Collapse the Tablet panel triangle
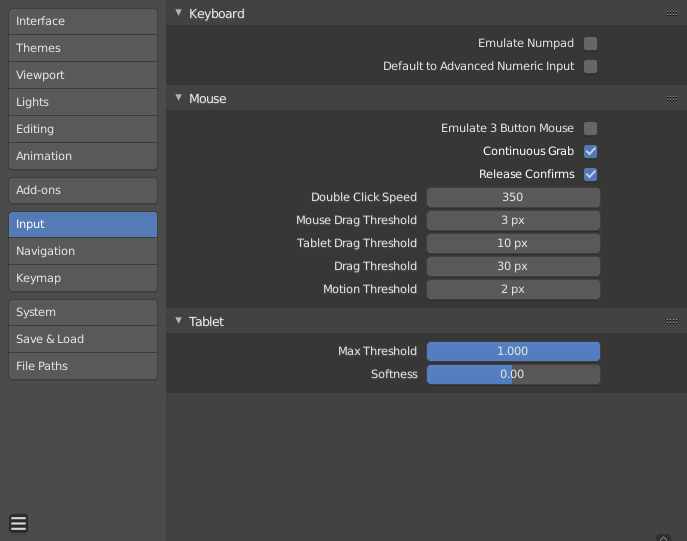The image size is (687, 541). click(178, 321)
